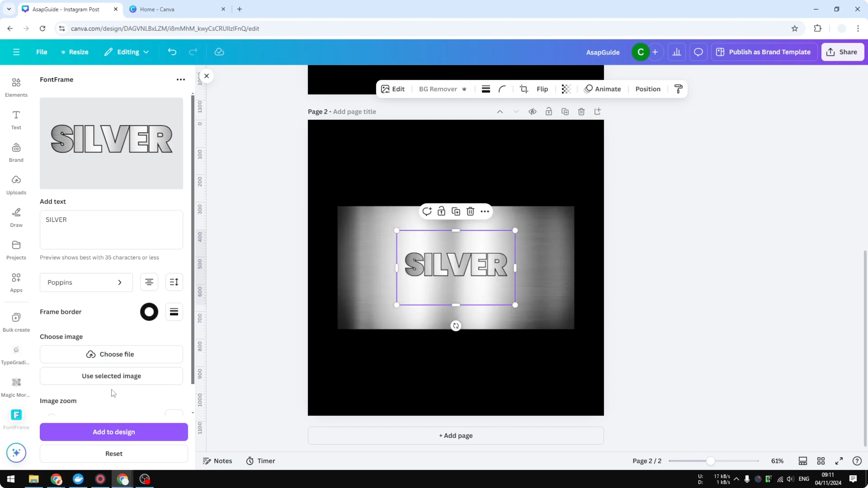Add a comment from floating toolbar
Screen dimensions: 868x488
coord(427,211)
